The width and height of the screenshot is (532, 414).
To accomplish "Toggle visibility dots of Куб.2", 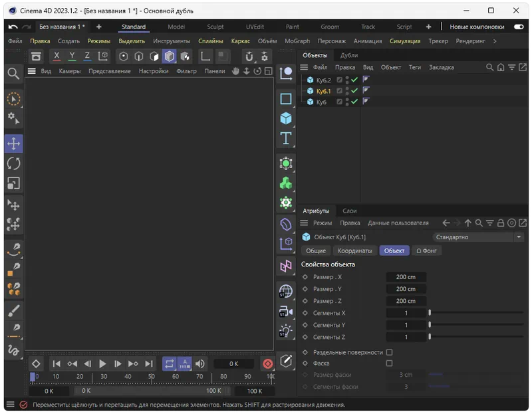I will pyautogui.click(x=346, y=80).
